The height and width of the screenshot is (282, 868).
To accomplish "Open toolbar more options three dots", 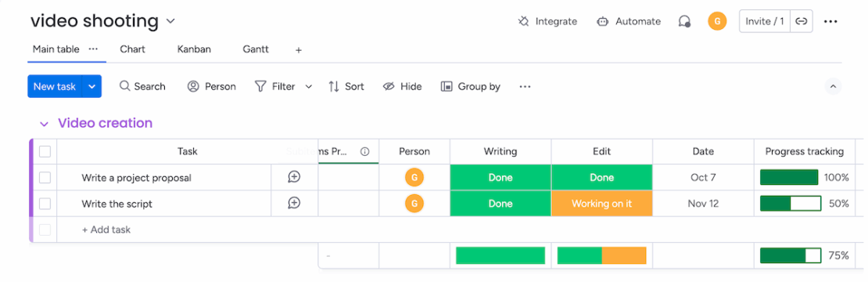I will (525, 86).
